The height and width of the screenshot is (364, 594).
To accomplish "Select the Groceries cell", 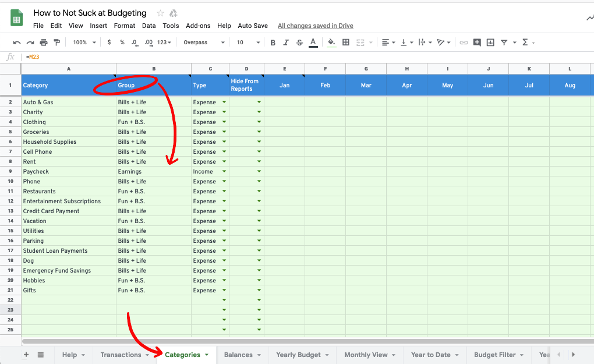I will point(69,132).
